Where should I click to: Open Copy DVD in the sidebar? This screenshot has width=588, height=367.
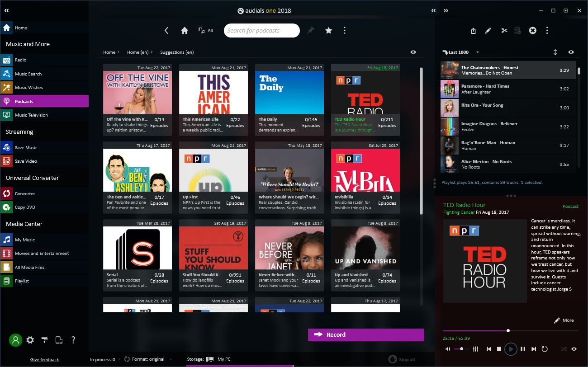pyautogui.click(x=44, y=207)
